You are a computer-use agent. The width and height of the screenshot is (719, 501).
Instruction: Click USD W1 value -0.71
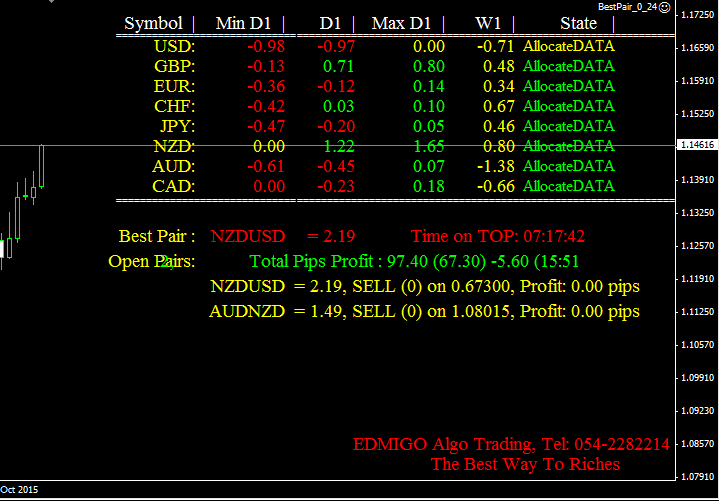pos(495,46)
